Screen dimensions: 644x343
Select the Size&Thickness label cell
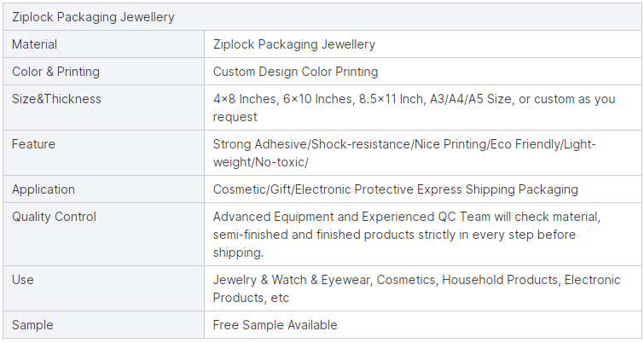click(103, 108)
